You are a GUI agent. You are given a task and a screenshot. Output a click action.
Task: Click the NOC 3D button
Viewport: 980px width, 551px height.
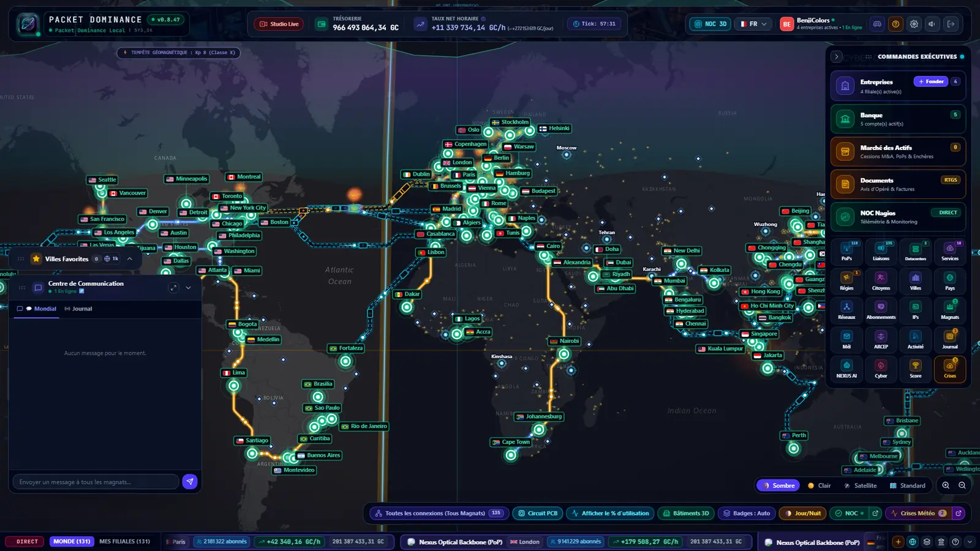(710, 24)
